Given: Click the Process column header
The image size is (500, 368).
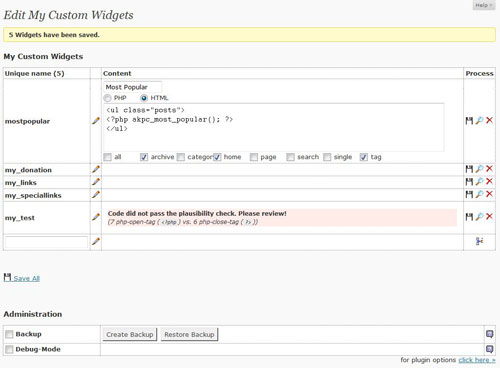Looking at the screenshot, I should pos(479,73).
